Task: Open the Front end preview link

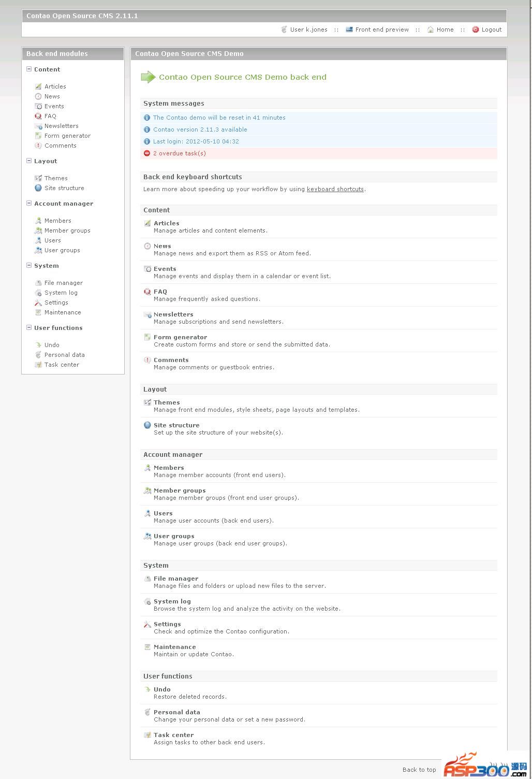Action: 382,30
